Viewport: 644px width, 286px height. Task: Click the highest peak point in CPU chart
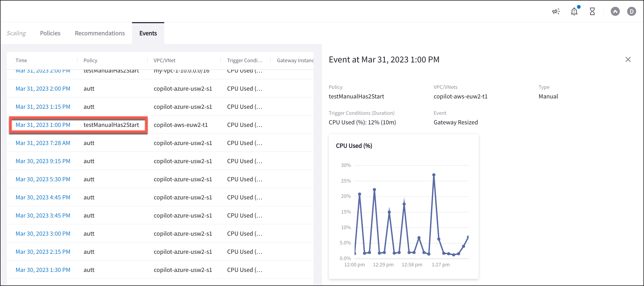pos(434,175)
